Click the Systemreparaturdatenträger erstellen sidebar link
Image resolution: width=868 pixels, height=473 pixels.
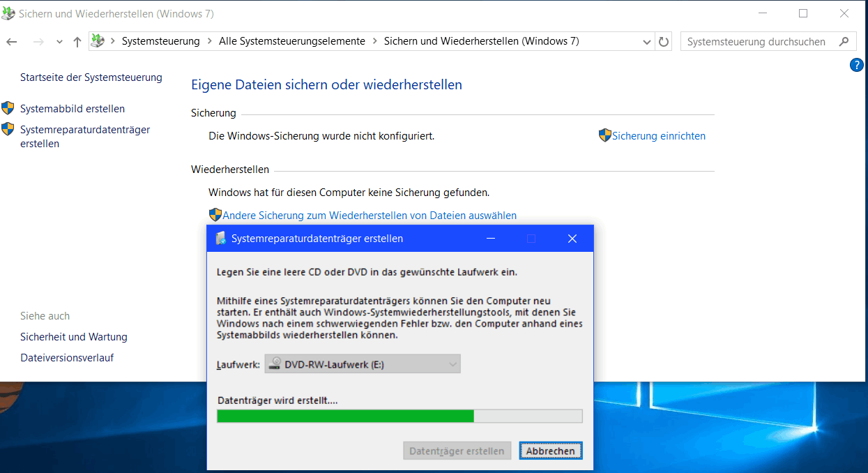click(x=85, y=137)
